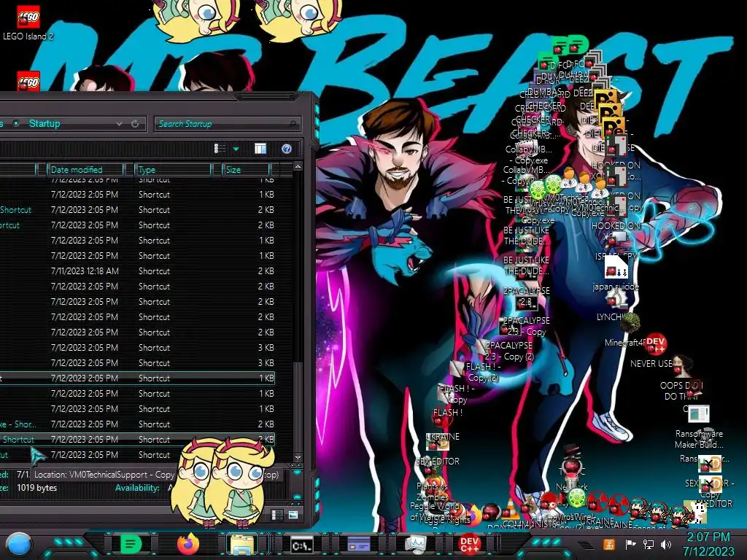Open the purple card app in taskbar
This screenshot has height=560, width=747.
coord(359,544)
